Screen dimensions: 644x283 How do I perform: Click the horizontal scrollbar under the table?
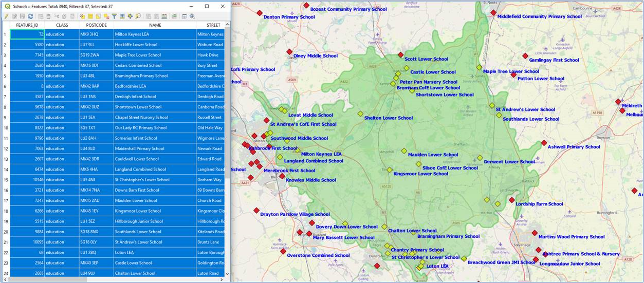point(113,279)
